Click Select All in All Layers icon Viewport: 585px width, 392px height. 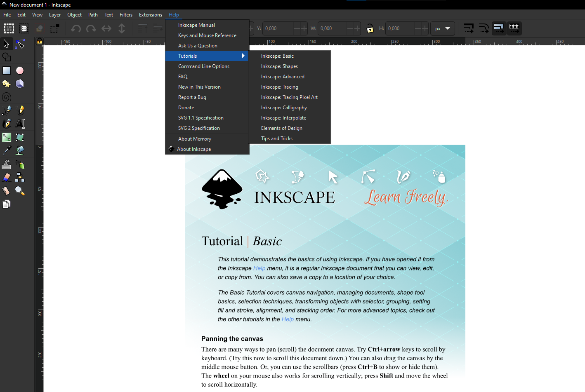coord(24,28)
